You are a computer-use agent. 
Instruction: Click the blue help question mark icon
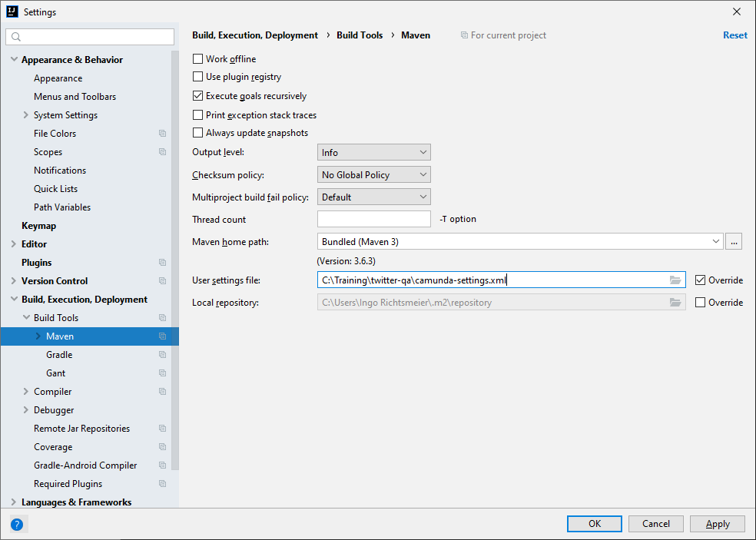(x=17, y=524)
